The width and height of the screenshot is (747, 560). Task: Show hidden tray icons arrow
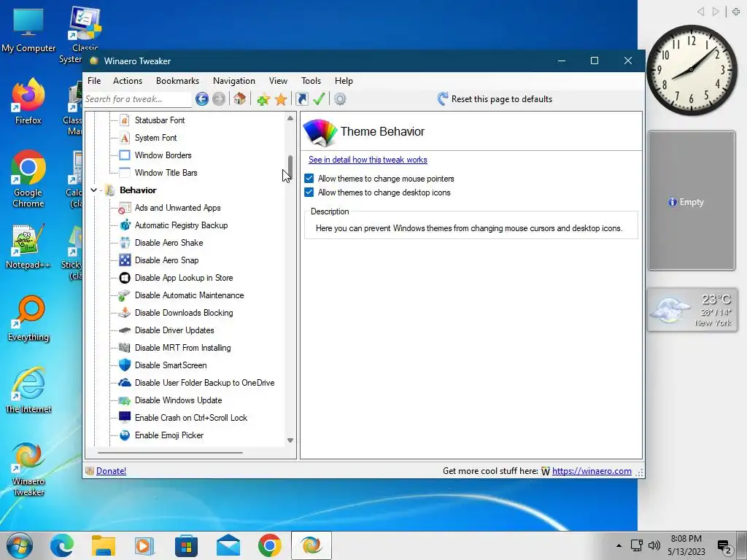click(x=619, y=545)
